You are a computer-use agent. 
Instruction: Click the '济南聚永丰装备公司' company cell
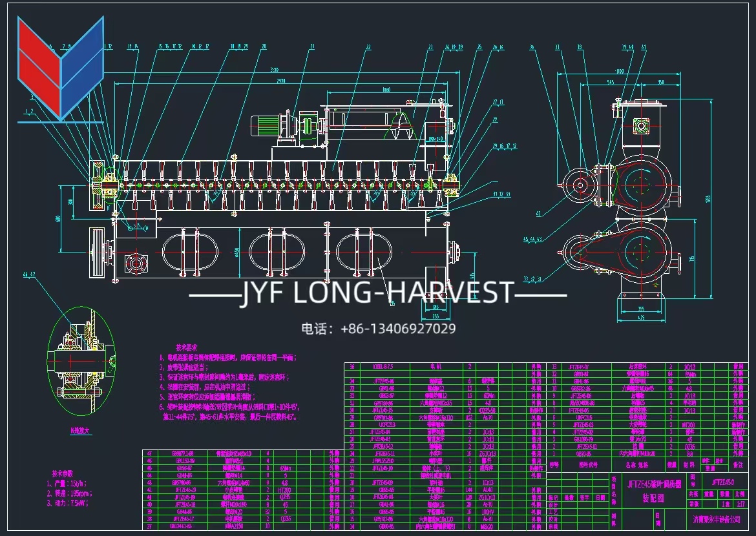tap(716, 519)
